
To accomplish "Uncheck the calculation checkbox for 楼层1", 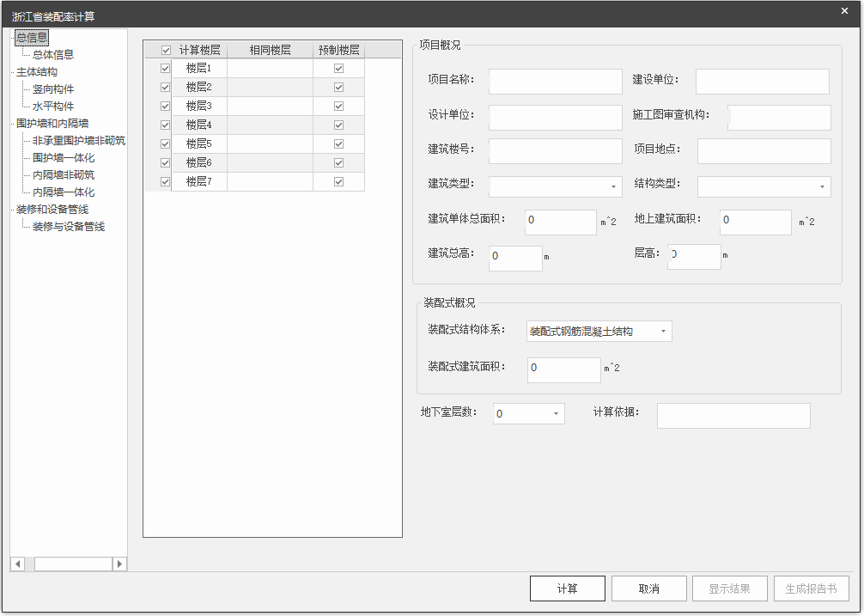I will point(165,69).
